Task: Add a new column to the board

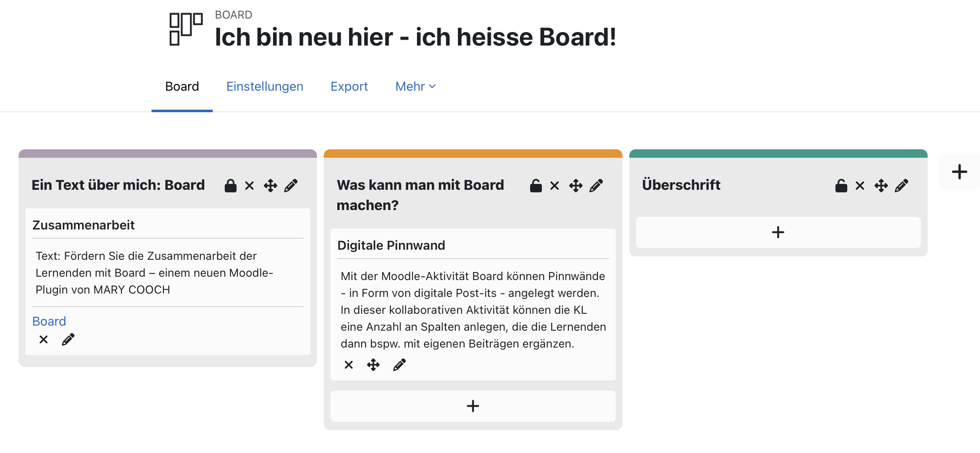Action: 959,172
